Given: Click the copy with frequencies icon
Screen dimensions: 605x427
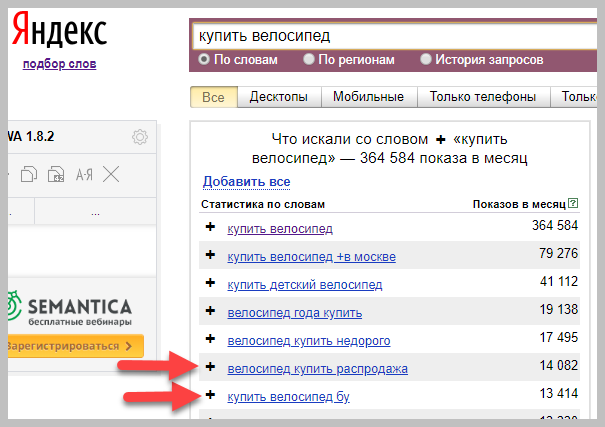Looking at the screenshot, I should [57, 174].
